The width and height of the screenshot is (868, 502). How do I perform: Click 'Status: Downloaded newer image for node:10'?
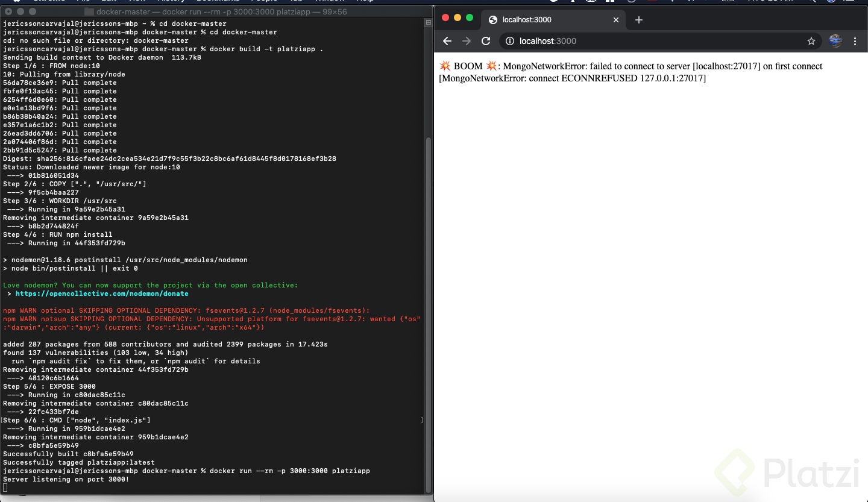(x=92, y=167)
